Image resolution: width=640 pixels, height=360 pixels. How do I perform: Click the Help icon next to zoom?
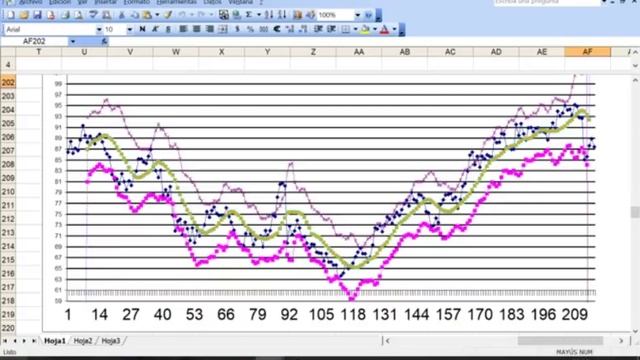[368, 15]
